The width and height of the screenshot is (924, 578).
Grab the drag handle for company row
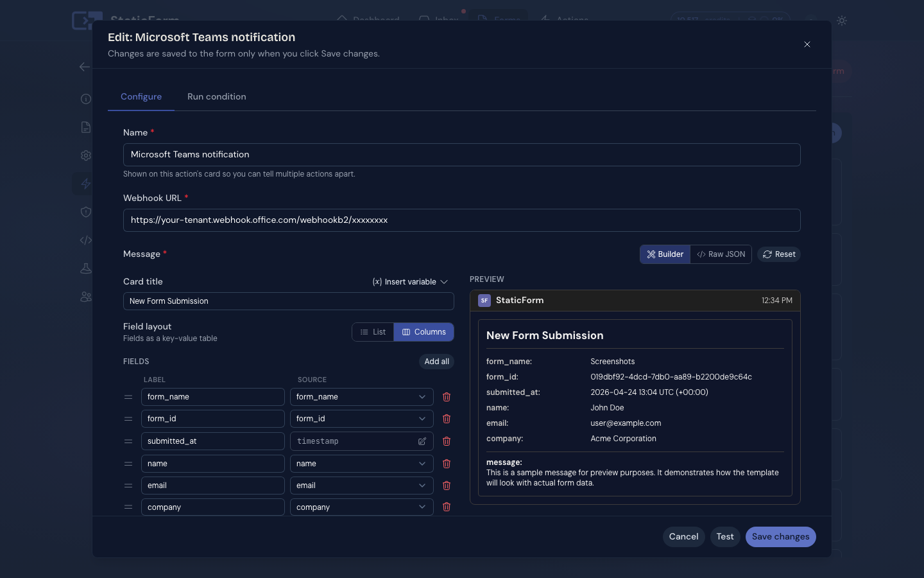pyautogui.click(x=128, y=507)
